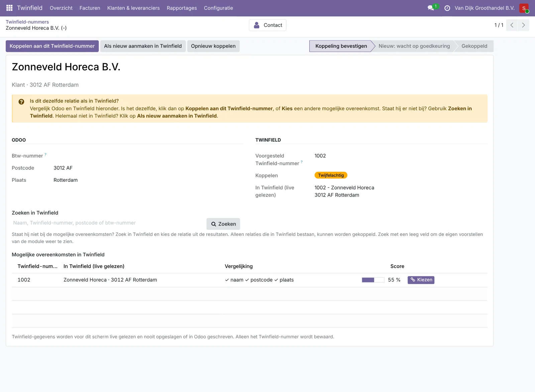Open the Contact smart button
Viewport: 535px width, 392px height.
click(267, 25)
